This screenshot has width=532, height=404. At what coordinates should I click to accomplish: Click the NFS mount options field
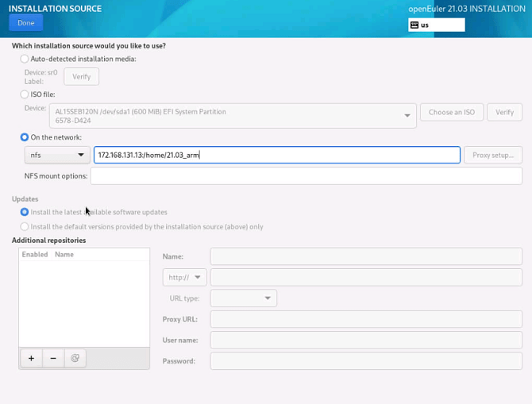tap(306, 175)
